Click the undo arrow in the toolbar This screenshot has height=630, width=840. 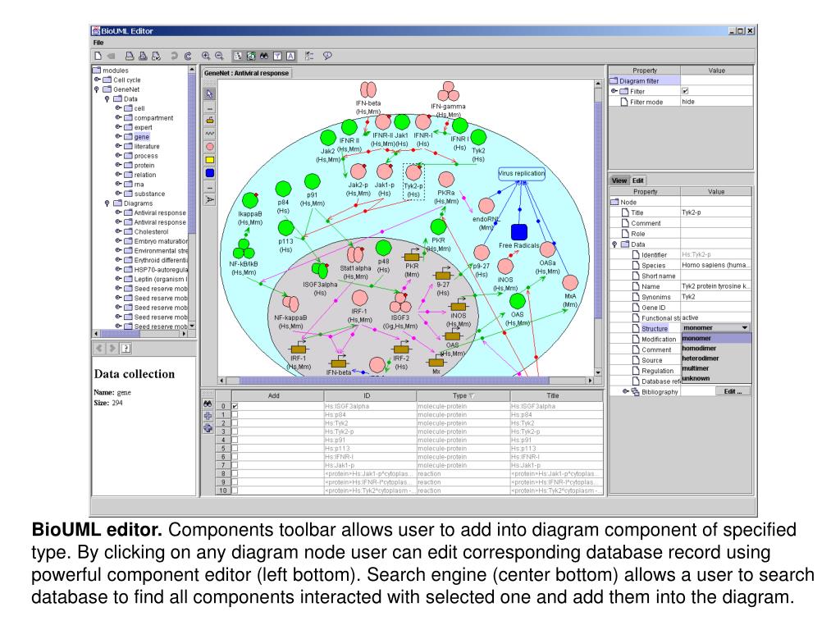[x=175, y=56]
